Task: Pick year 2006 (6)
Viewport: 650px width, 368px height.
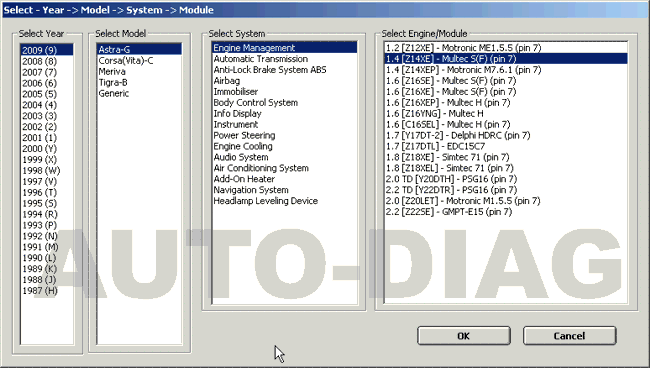Action: point(47,83)
